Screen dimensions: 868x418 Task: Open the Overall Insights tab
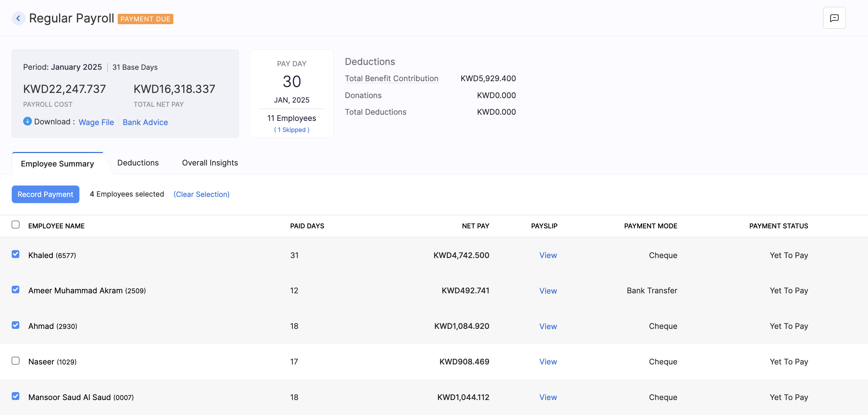[x=210, y=163]
